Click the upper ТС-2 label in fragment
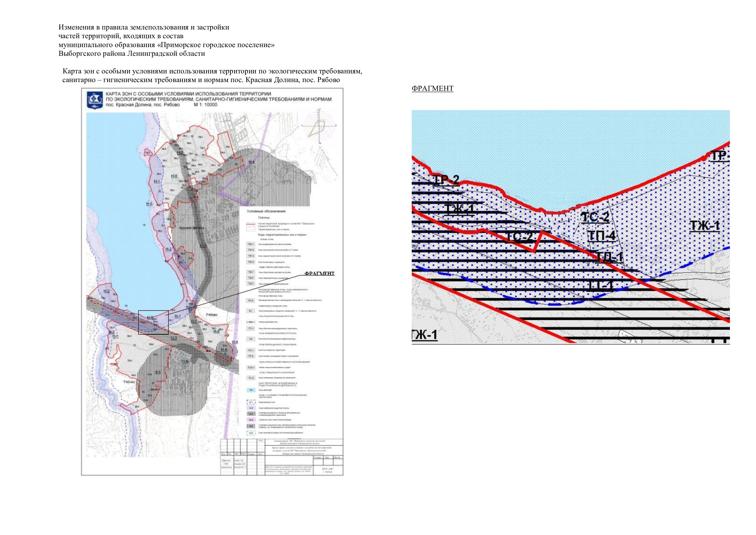 [595, 217]
